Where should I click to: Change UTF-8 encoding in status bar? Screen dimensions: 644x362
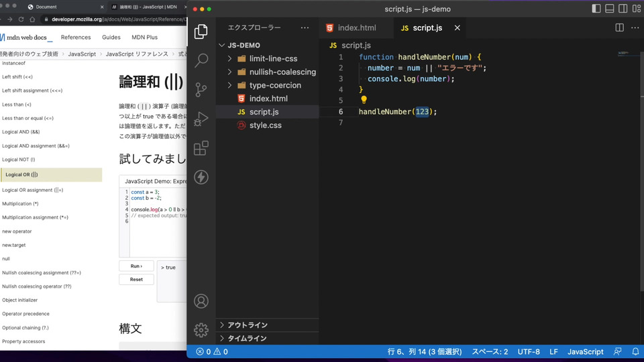(x=529, y=352)
